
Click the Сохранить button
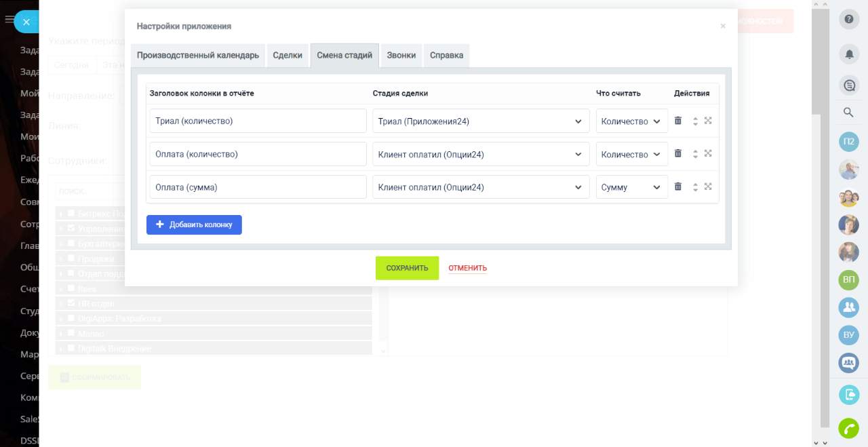[x=407, y=268]
